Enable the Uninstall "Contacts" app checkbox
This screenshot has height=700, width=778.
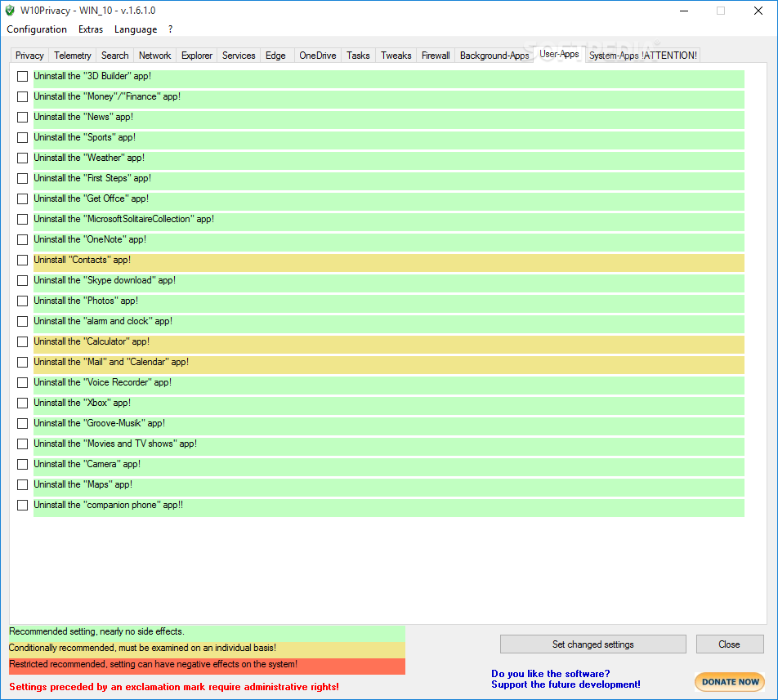tap(22, 261)
